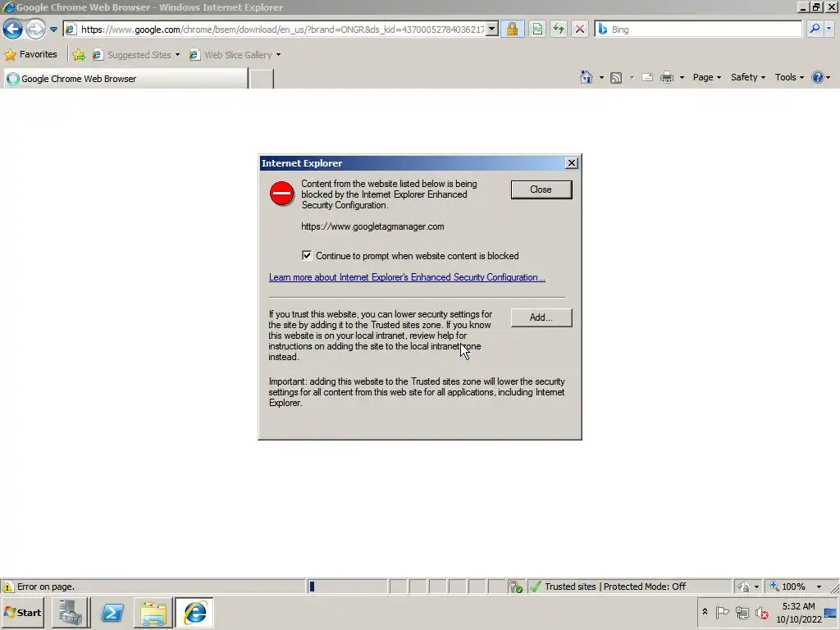Screen dimensions: 840x630
Task: Open Learn more about Enhanced Security Configuration link
Action: (407, 277)
